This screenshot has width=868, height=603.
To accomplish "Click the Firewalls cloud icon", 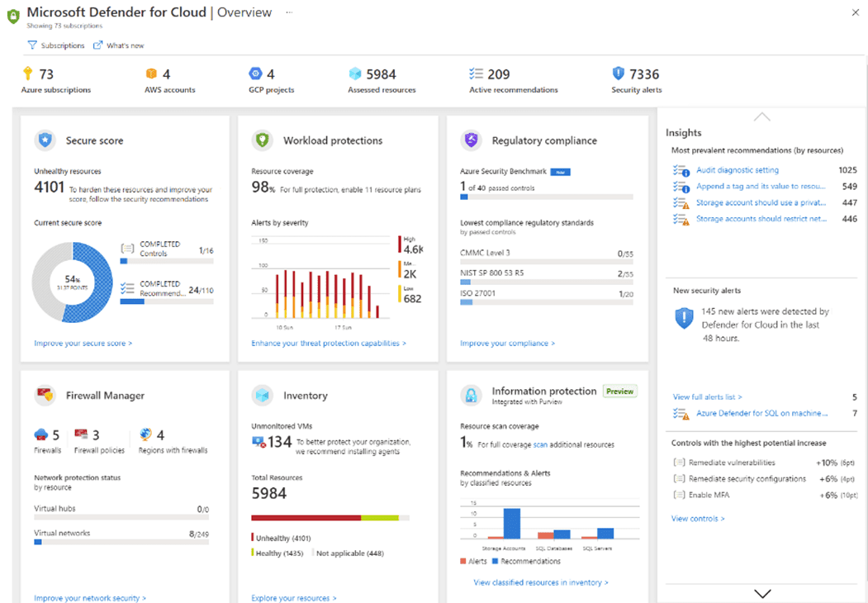I will tap(41, 434).
